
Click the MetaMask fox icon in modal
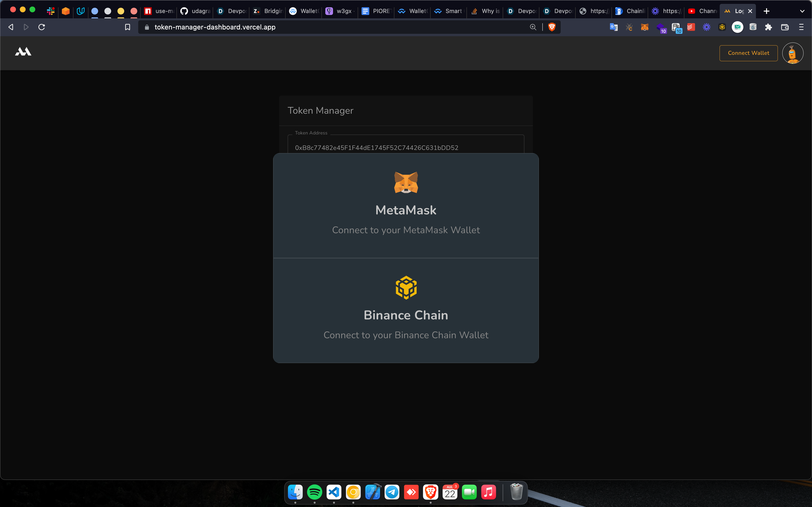(406, 183)
